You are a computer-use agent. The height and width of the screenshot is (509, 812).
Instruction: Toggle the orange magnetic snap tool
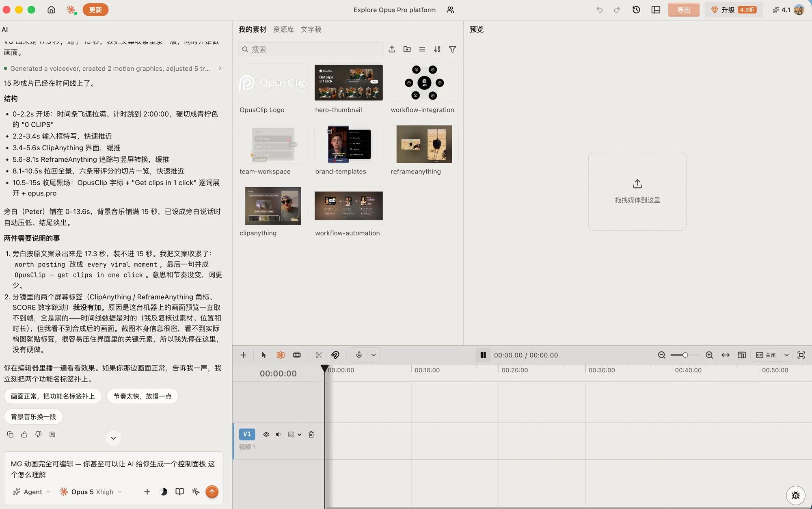[x=281, y=355]
